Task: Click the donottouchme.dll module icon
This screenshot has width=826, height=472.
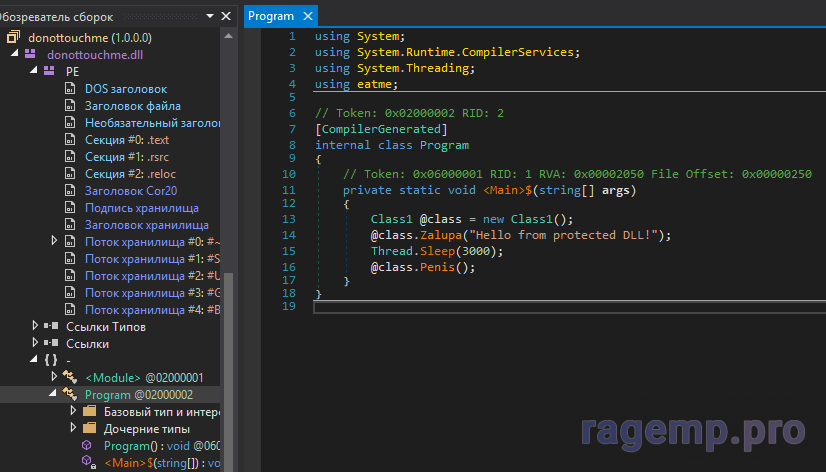Action: pos(30,54)
